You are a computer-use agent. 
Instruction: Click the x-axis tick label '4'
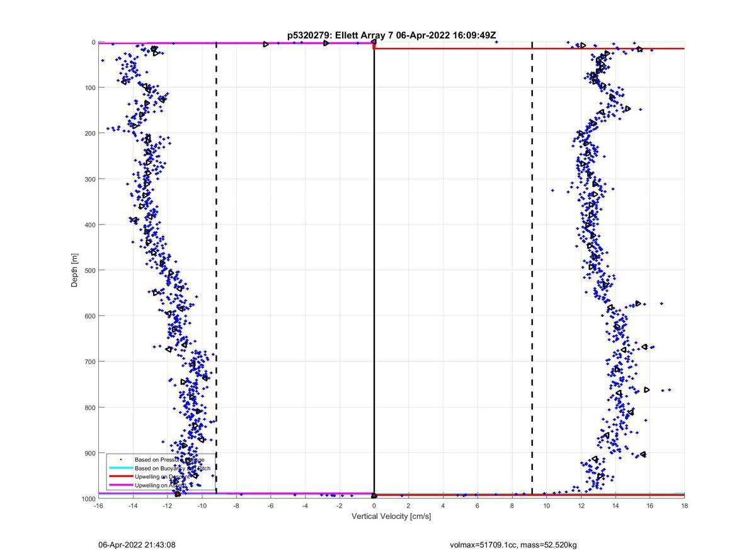[443, 506]
